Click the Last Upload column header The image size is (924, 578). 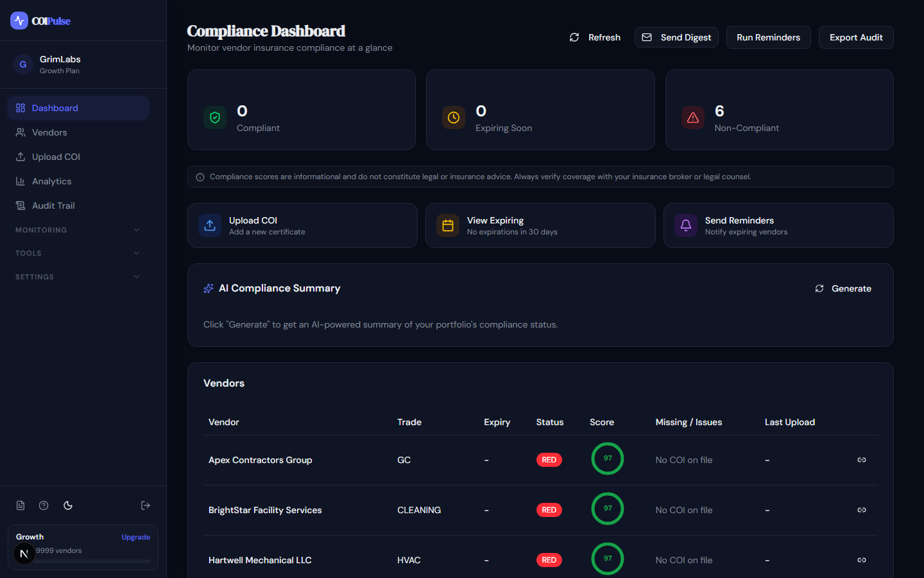point(790,422)
